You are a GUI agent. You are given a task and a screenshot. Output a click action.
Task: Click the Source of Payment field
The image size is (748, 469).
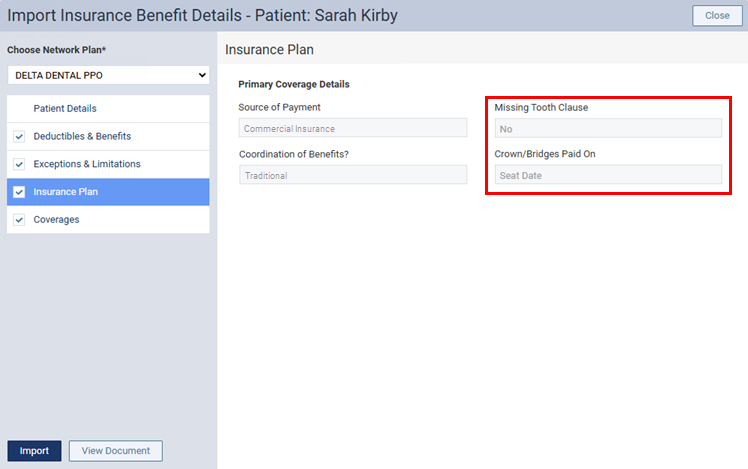click(353, 128)
